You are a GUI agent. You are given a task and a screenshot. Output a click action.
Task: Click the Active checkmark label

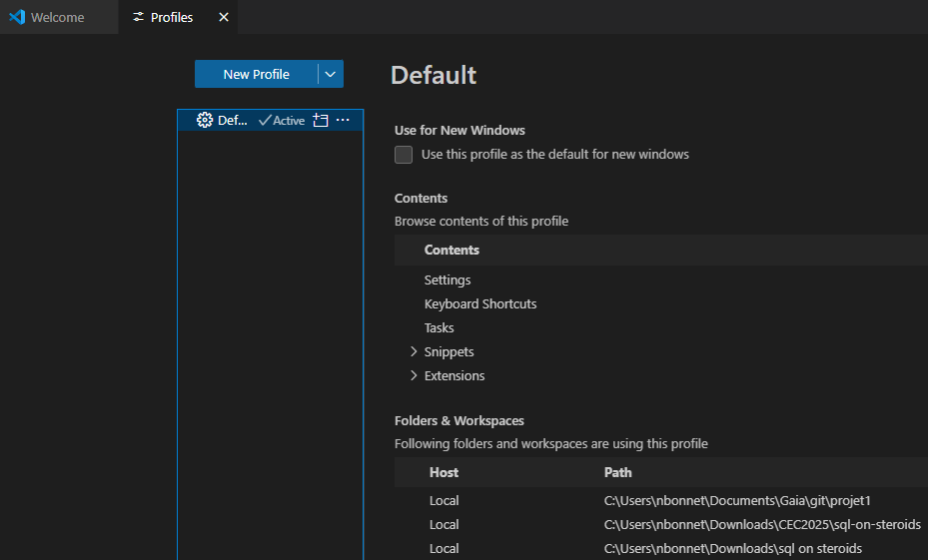pyautogui.click(x=282, y=121)
